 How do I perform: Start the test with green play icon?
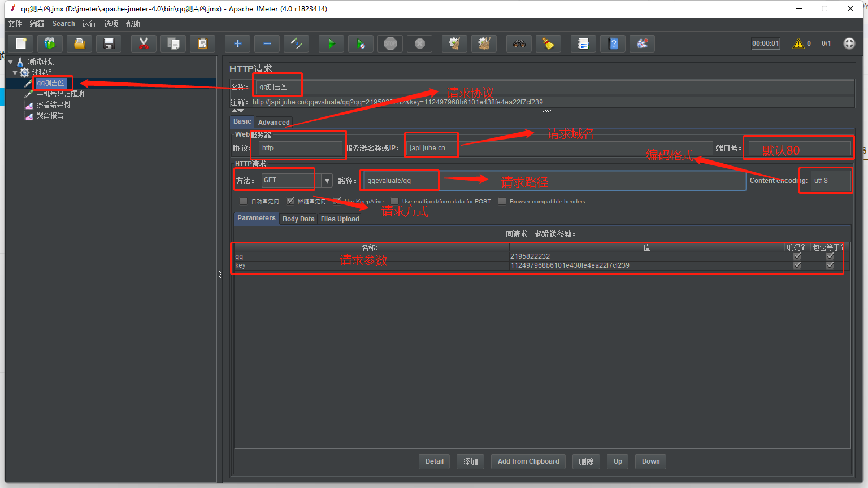[331, 43]
